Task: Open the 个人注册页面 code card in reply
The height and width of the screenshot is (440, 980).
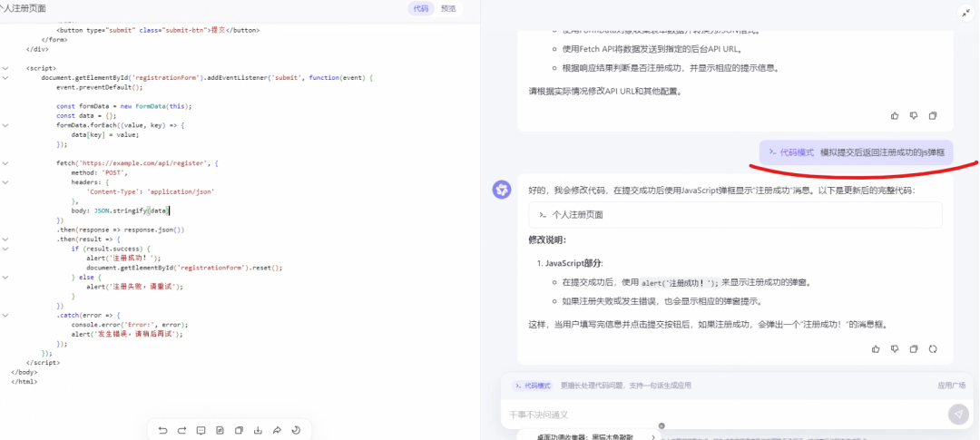Action: [x=735, y=214]
